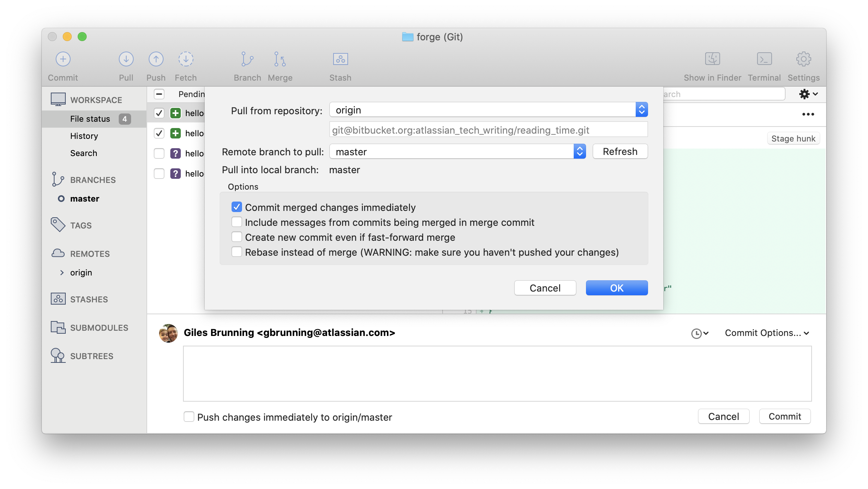Image resolution: width=868 pixels, height=489 pixels.
Task: Click the Merge toolbar icon
Action: [280, 59]
